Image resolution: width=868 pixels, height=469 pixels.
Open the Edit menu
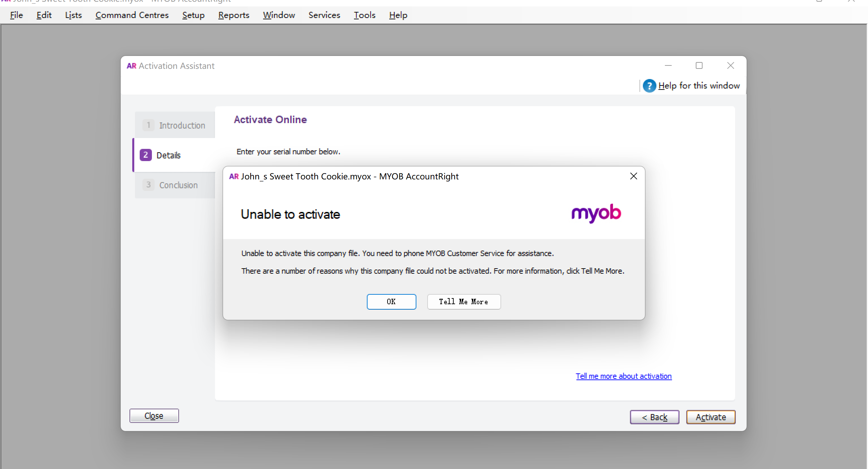(x=44, y=15)
